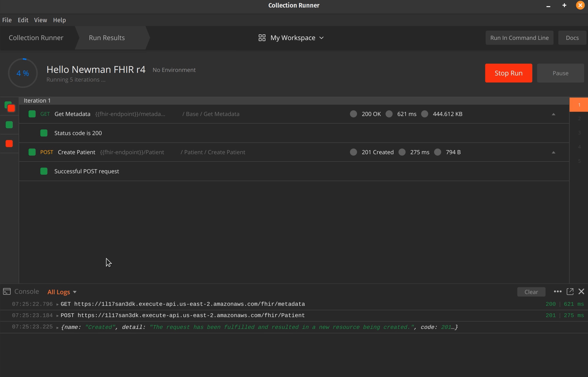Jump to iteration 2 in sidebar
Viewport: 588px width, 377px height.
point(579,118)
